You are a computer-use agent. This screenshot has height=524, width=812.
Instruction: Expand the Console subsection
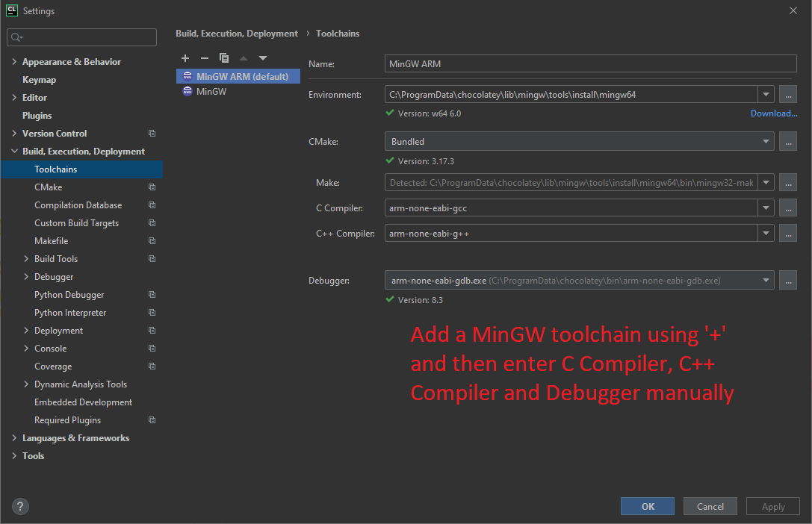point(26,349)
